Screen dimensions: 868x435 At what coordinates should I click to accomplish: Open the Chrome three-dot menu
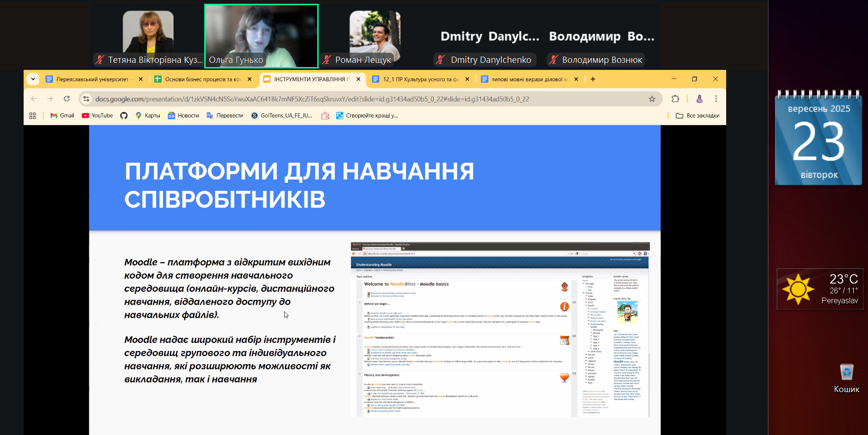tap(716, 99)
